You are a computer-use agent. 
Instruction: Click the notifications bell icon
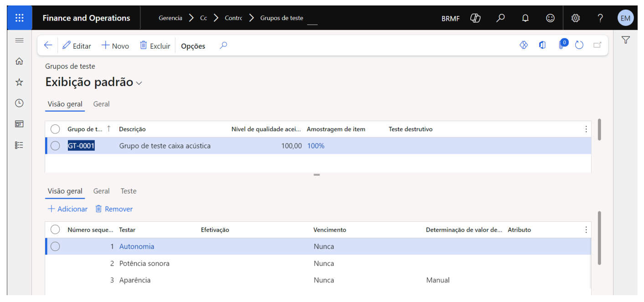(526, 18)
